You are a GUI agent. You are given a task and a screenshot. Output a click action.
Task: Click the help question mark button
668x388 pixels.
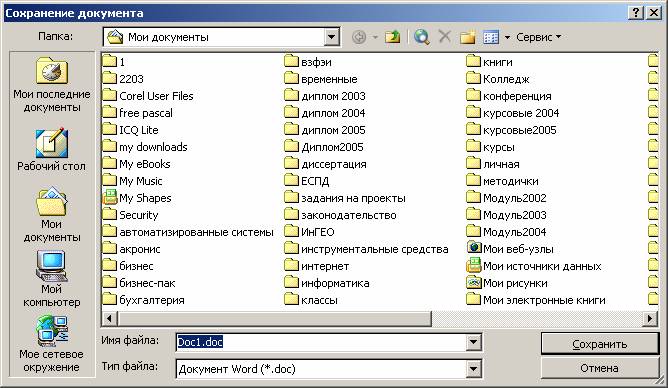(x=635, y=13)
